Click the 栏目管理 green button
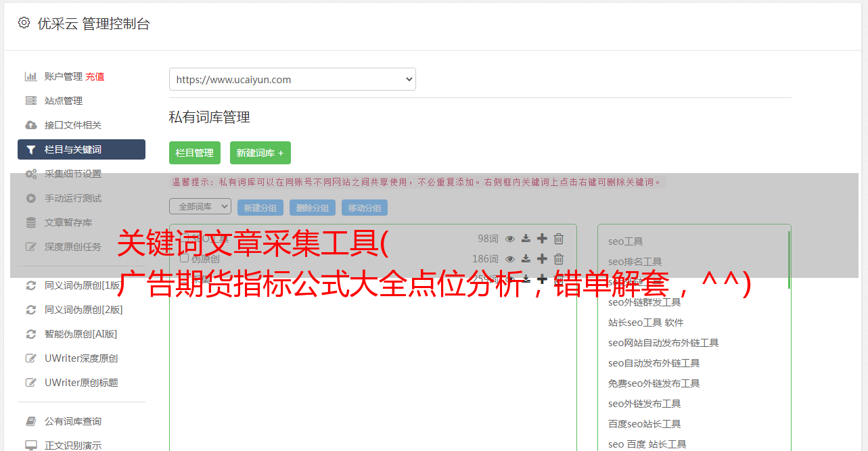Image resolution: width=868 pixels, height=451 pixels. (195, 153)
